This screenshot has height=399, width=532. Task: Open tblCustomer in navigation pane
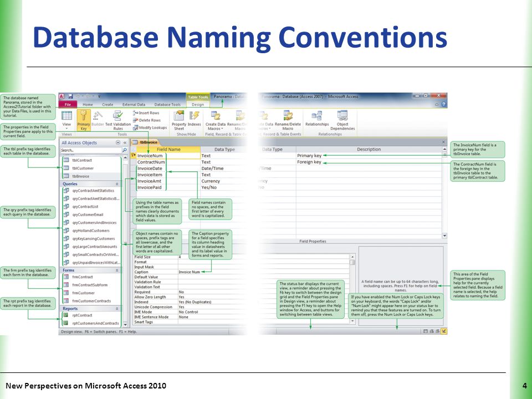tap(83, 168)
